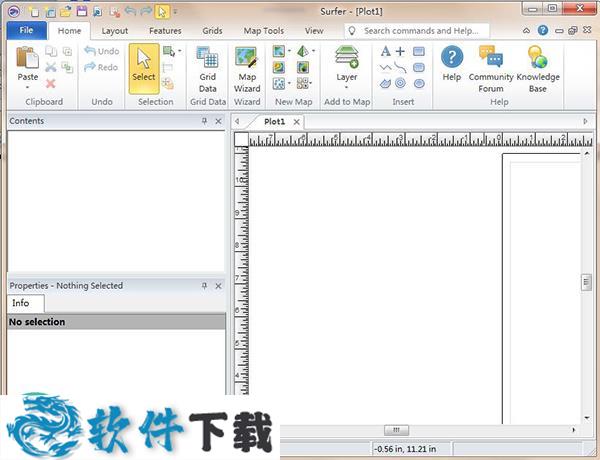Click the Cut scissors icon
Screen dimensions: 600x460
click(51, 67)
